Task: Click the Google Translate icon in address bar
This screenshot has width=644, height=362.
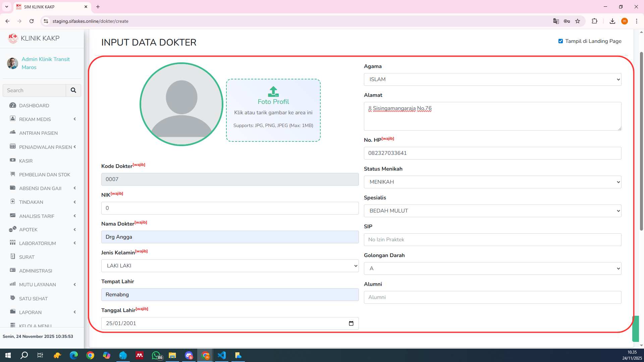Action: (556, 21)
